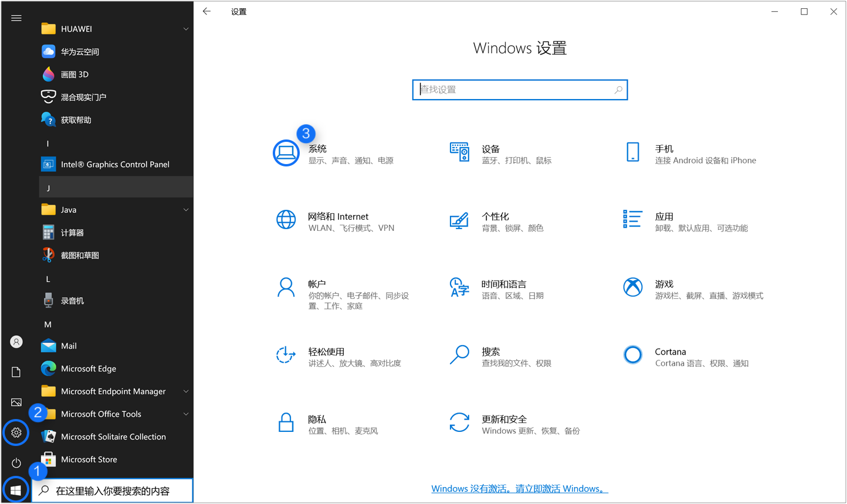The image size is (847, 504).
Task: Click the Power icon in Start sidebar
Action: [x=16, y=463]
